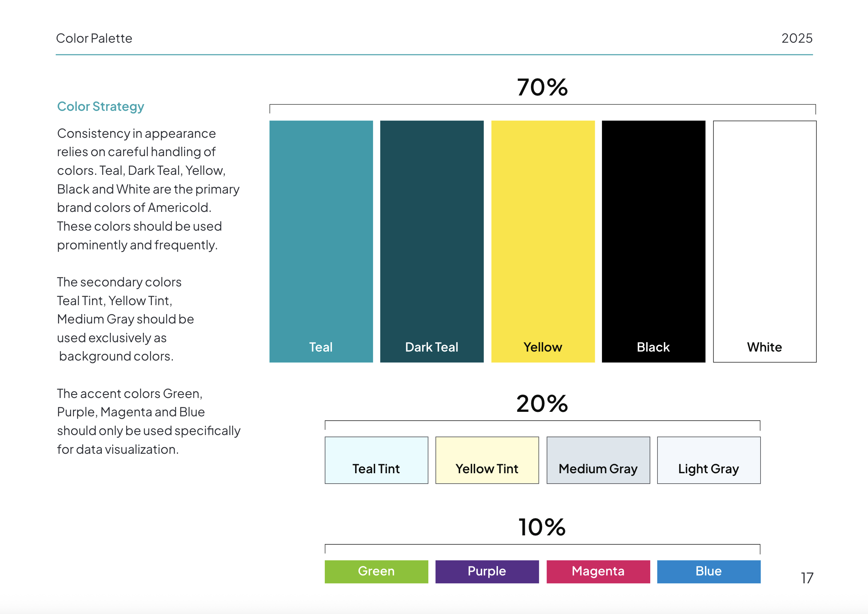Select the Teal primary color swatch
Viewport: 868px width, 614px height.
coord(321,241)
